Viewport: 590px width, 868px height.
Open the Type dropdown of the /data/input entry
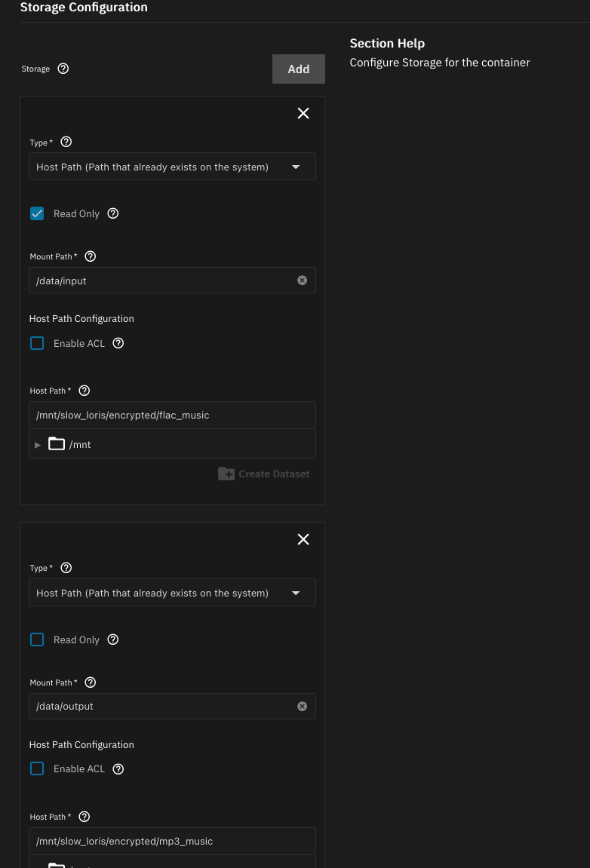click(x=172, y=167)
